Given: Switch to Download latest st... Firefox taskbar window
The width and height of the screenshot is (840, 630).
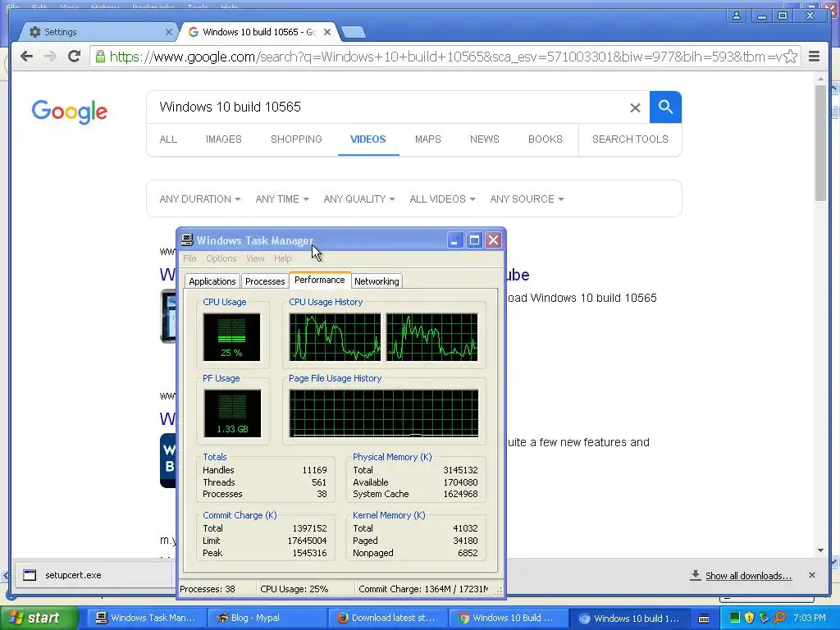Looking at the screenshot, I should pos(386,619).
